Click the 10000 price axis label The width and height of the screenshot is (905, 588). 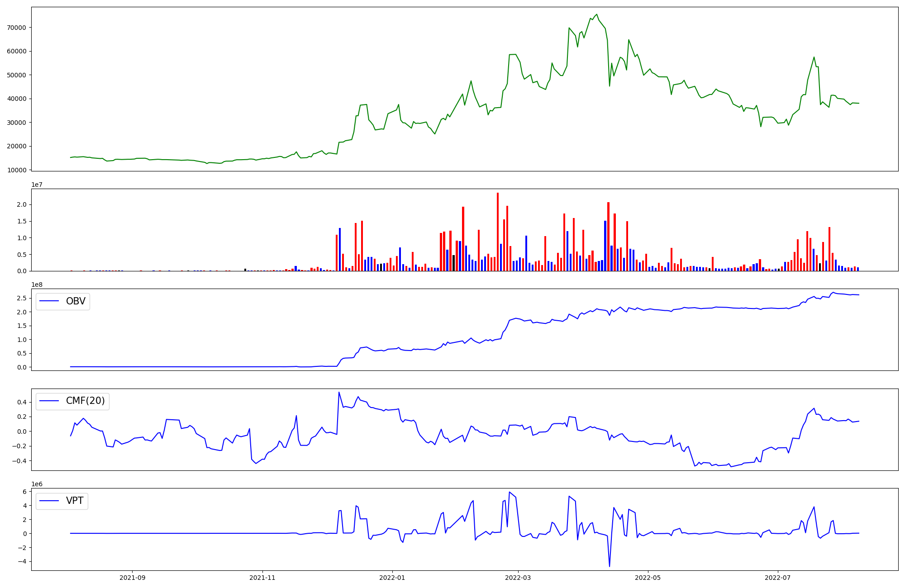point(16,170)
